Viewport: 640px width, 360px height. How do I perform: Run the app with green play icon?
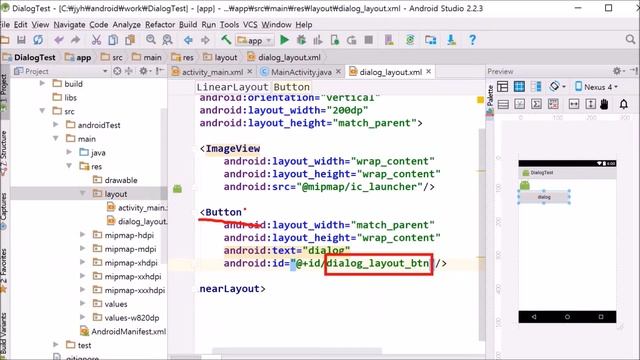pos(284,40)
